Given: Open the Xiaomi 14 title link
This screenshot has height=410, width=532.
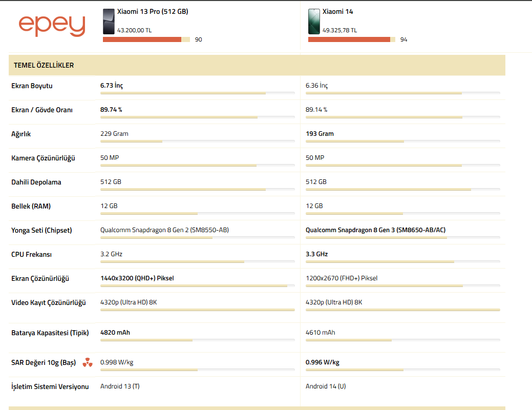Looking at the screenshot, I should click(337, 12).
